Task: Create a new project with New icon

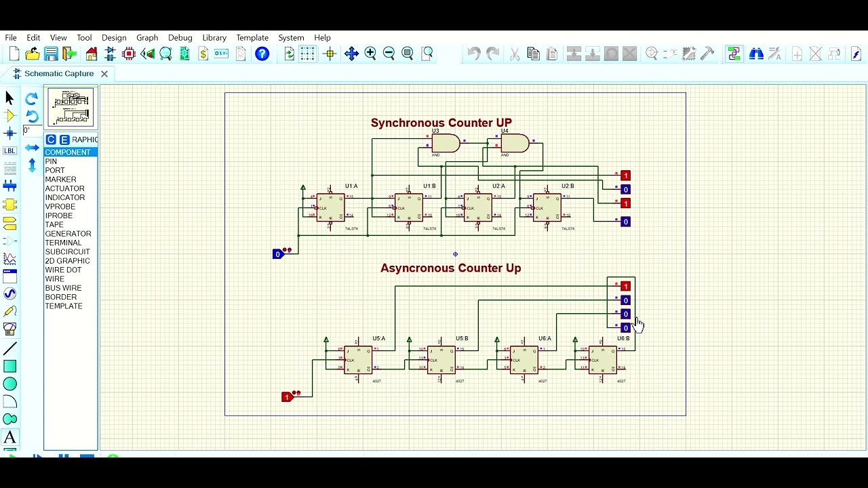Action: point(14,54)
